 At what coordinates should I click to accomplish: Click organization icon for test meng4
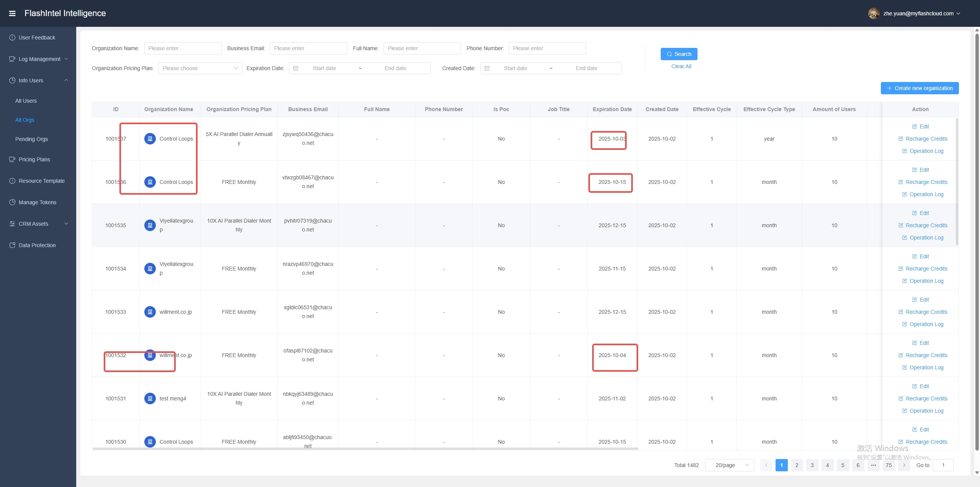[150, 398]
